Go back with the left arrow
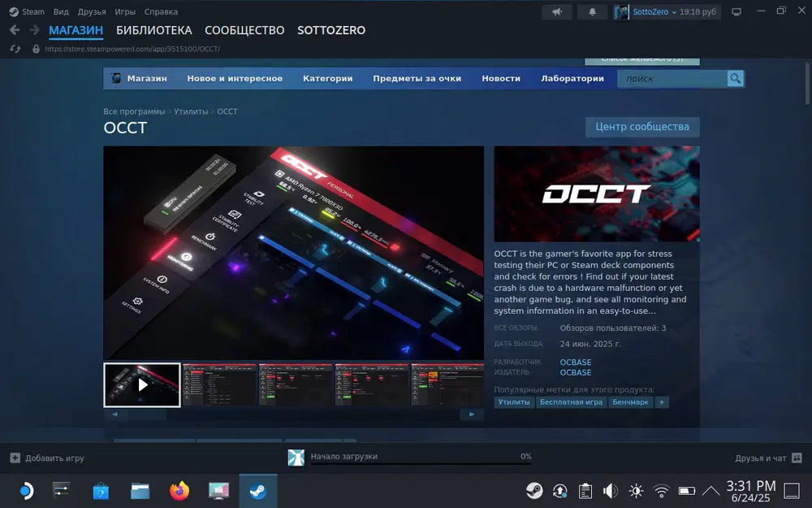812x508 pixels. click(x=15, y=30)
